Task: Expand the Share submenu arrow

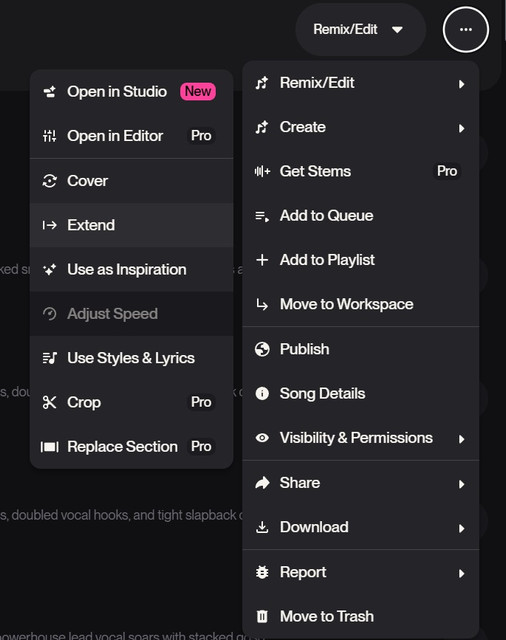Action: click(462, 484)
